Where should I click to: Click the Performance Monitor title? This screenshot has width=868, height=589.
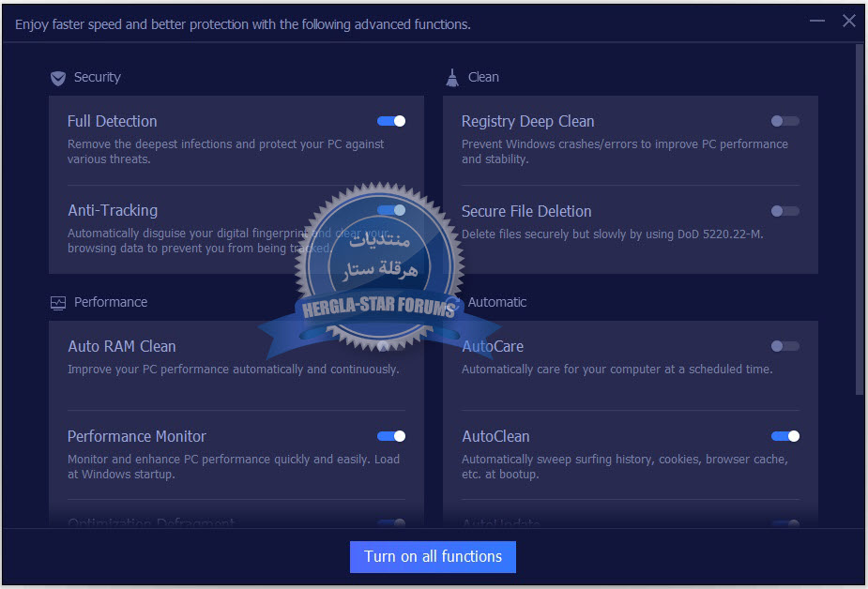(x=137, y=436)
